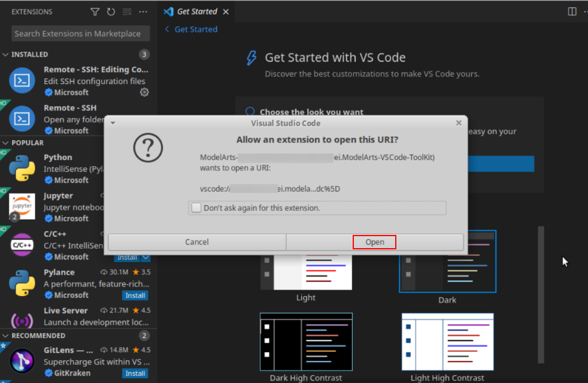Screen dimensions: 588x383
Task: Click the Get Started lightning bolt icon
Action: (251, 58)
